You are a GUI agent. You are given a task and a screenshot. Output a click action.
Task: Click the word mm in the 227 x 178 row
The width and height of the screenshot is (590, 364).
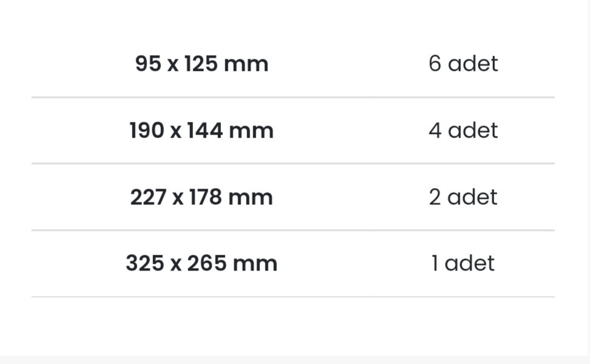251,197
